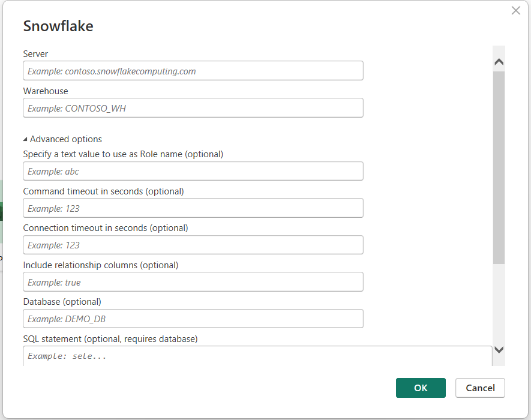Click 'Specify a text value to use as Role name' label
The height and width of the screenshot is (420, 531).
[x=123, y=154]
